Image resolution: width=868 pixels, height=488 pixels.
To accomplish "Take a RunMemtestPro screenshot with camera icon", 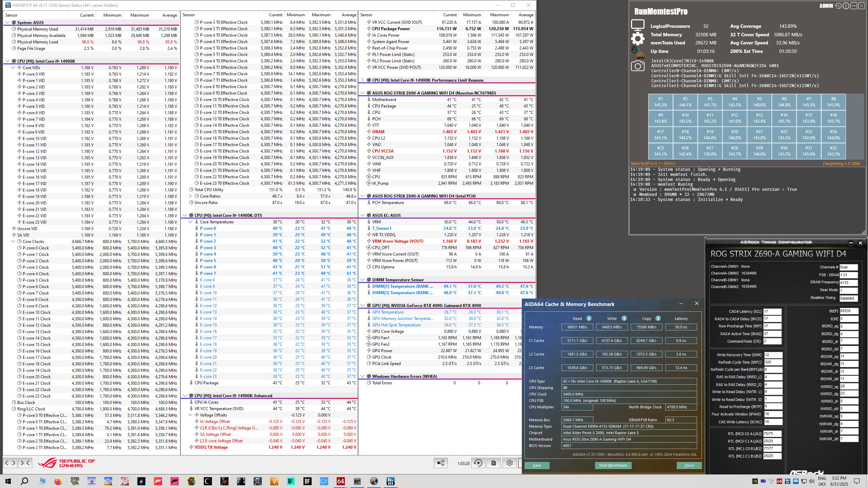I will coord(637,66).
